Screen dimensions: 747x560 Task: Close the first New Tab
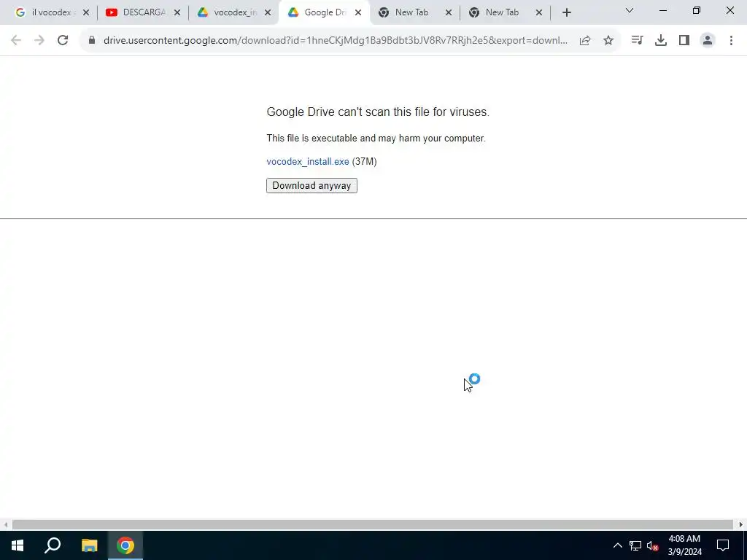pos(449,13)
